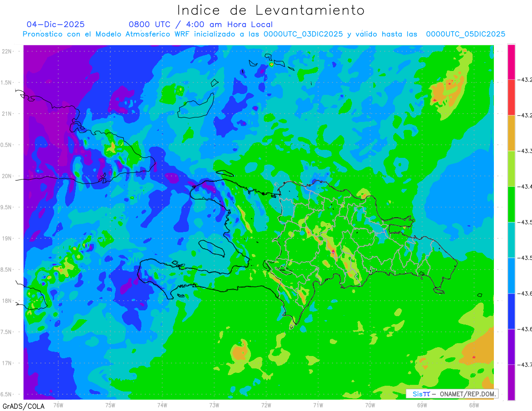Click the "20N" latitude label

(x=8, y=176)
